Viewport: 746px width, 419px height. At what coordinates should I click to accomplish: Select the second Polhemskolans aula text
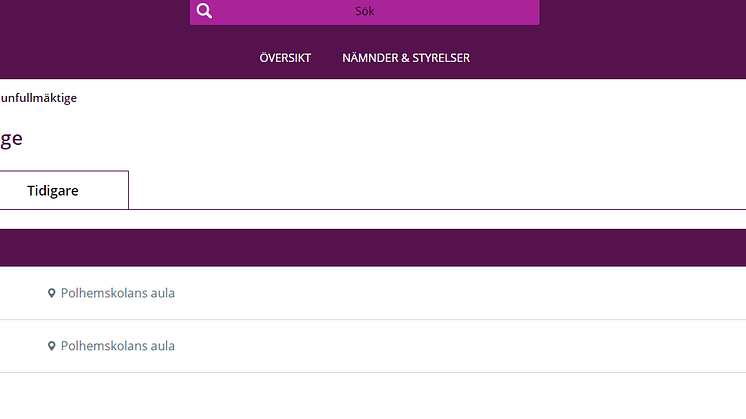[118, 346]
